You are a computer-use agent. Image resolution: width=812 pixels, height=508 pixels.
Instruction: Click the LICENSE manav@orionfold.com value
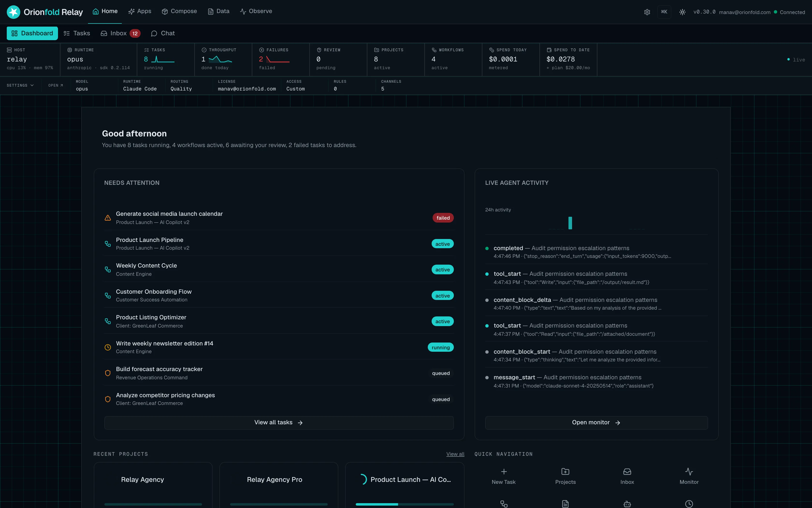tap(246, 89)
